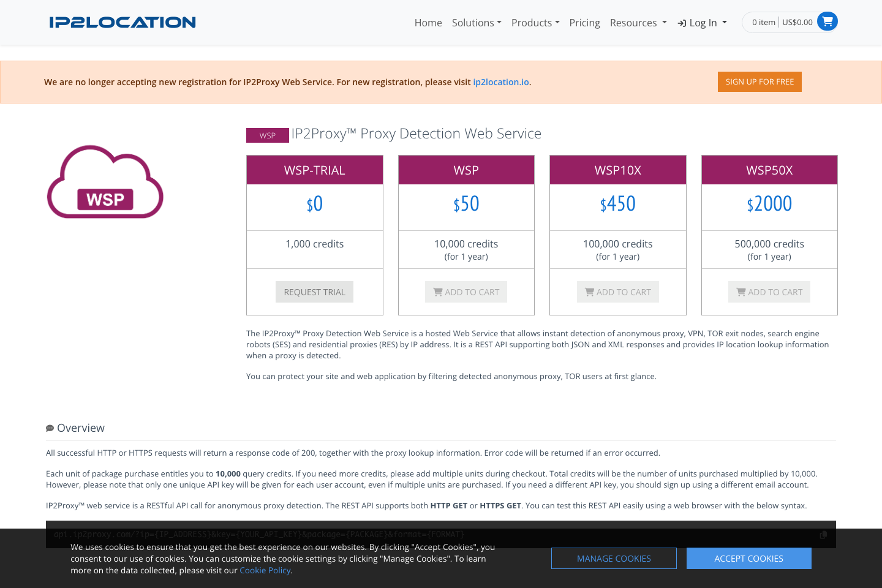The image size is (882, 588).
Task: Open the Products dropdown menu
Action: 535,23
